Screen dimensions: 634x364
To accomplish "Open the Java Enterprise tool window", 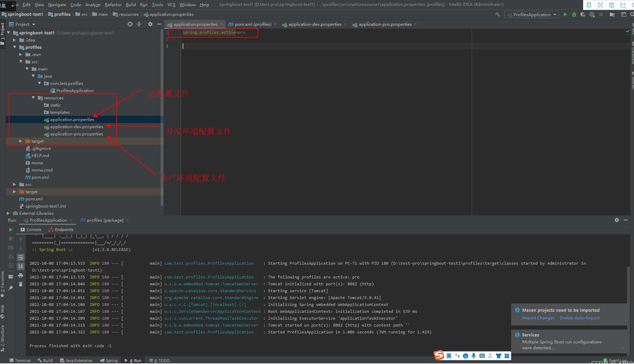I will pos(76,360).
